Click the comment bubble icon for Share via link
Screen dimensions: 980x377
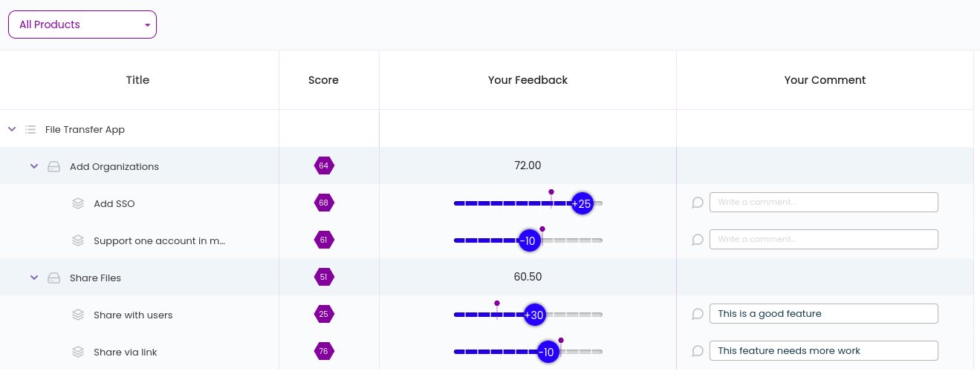(x=698, y=351)
